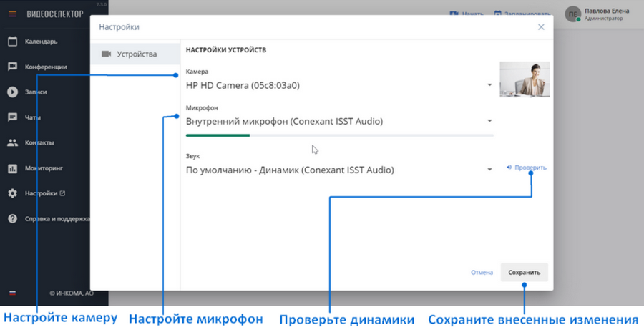Open the hamburger menu icon
Viewport: 644px width, 335px height.
12,14
